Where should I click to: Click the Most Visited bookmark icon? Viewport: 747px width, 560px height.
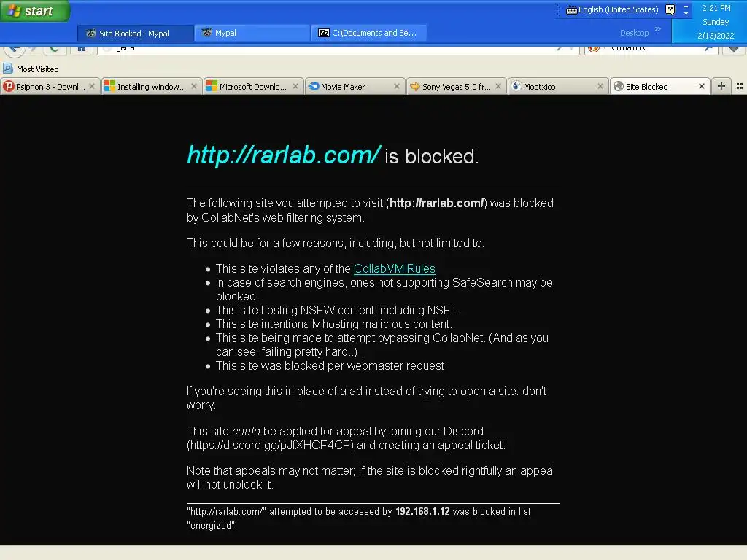tap(7, 69)
